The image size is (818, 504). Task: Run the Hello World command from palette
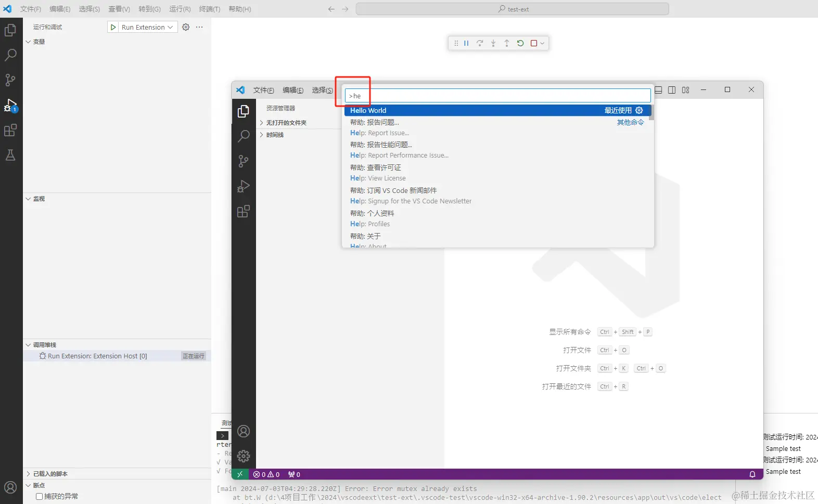coord(497,110)
